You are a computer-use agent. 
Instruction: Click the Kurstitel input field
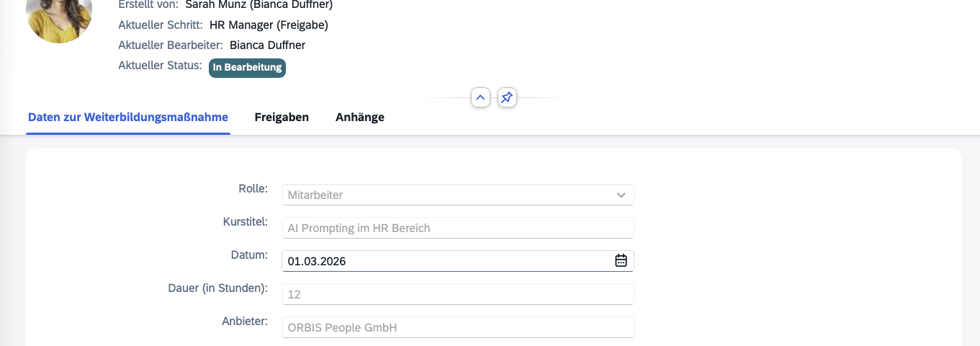coord(457,228)
